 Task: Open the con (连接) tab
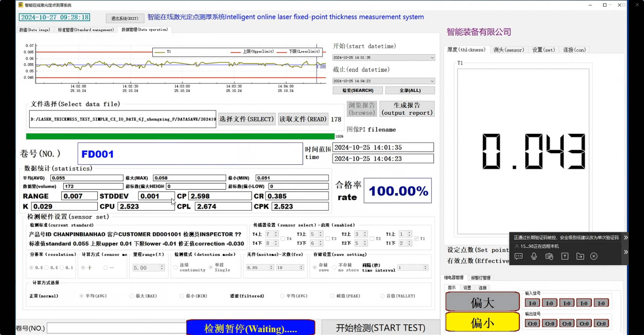574,50
